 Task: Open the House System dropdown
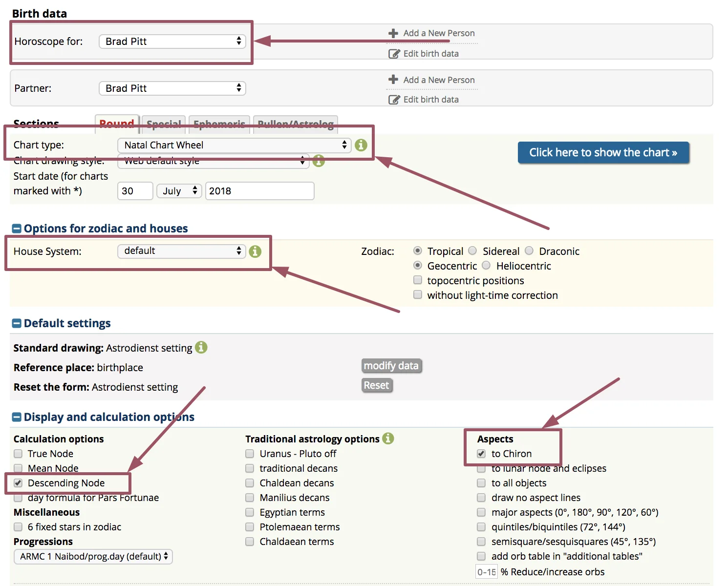click(181, 251)
